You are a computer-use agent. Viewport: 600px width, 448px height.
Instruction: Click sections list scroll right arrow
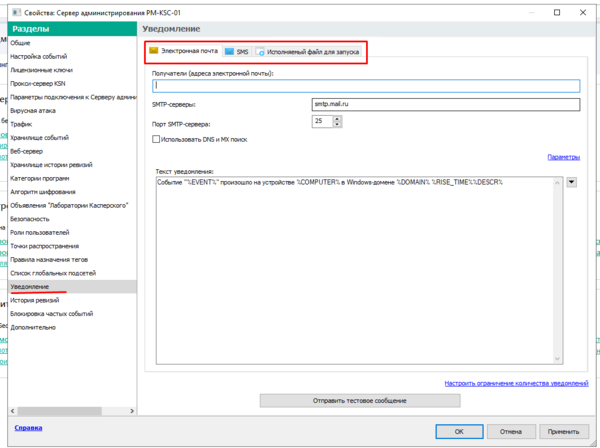point(132,411)
